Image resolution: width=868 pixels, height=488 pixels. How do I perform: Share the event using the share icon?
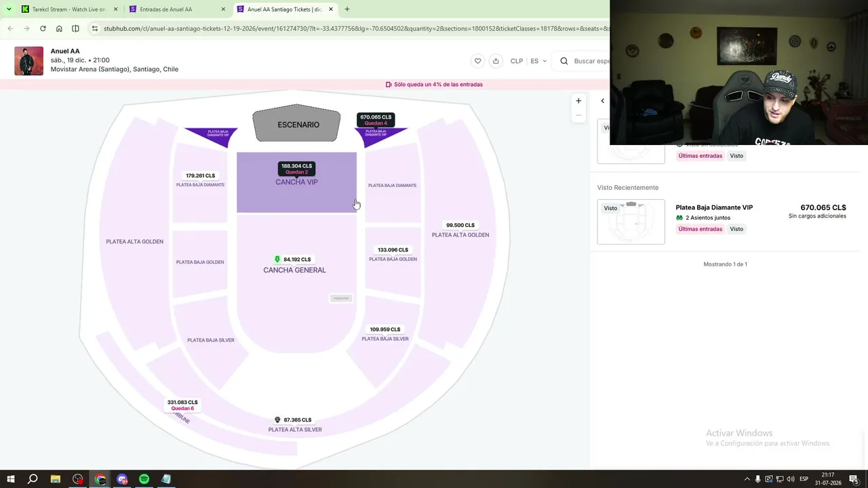[496, 61]
